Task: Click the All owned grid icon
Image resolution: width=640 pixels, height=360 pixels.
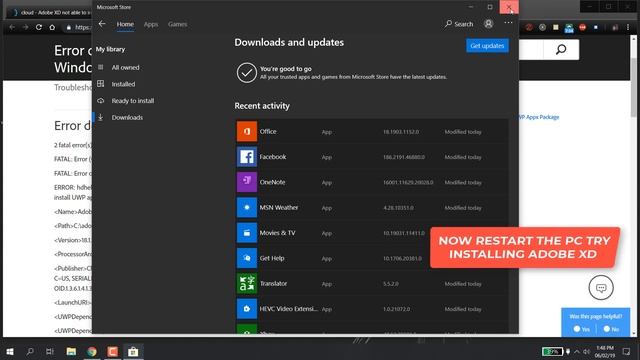Action: [x=101, y=67]
